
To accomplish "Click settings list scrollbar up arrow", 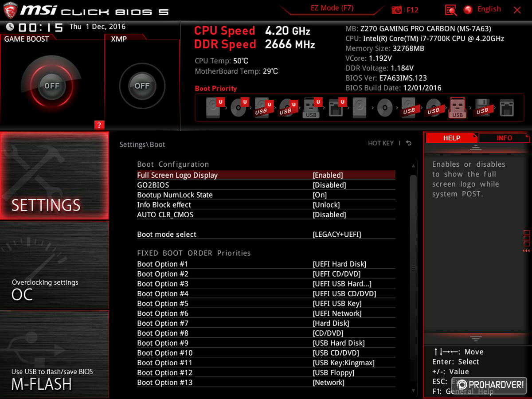I will pos(413,166).
